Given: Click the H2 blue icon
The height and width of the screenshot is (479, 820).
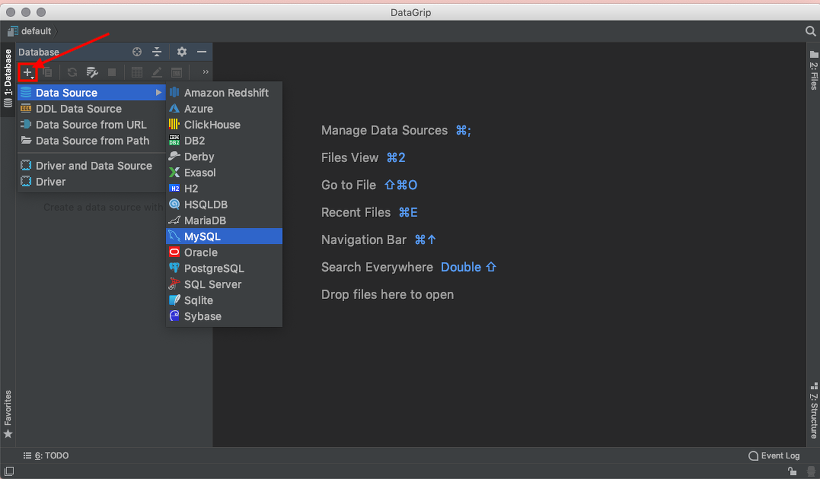Looking at the screenshot, I should point(174,189).
